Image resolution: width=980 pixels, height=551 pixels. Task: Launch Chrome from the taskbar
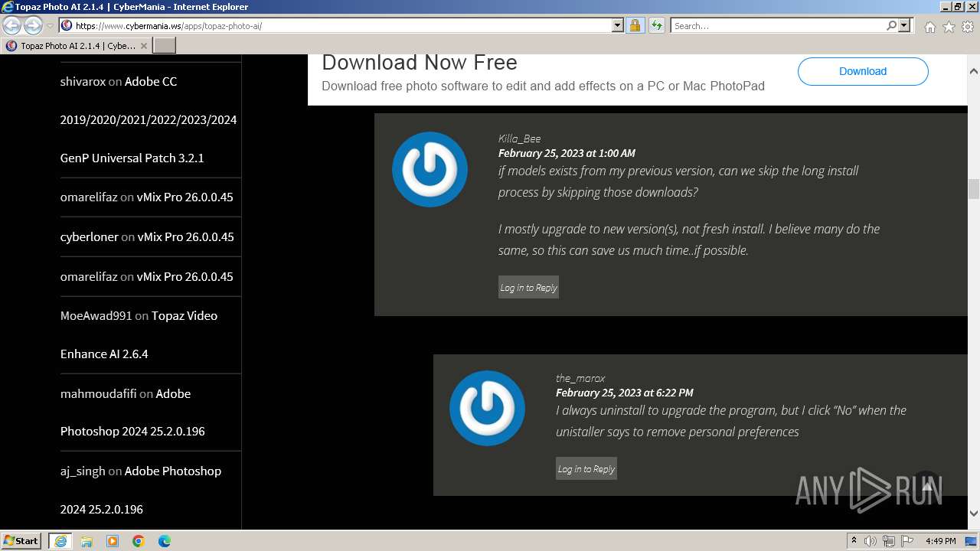pos(139,541)
